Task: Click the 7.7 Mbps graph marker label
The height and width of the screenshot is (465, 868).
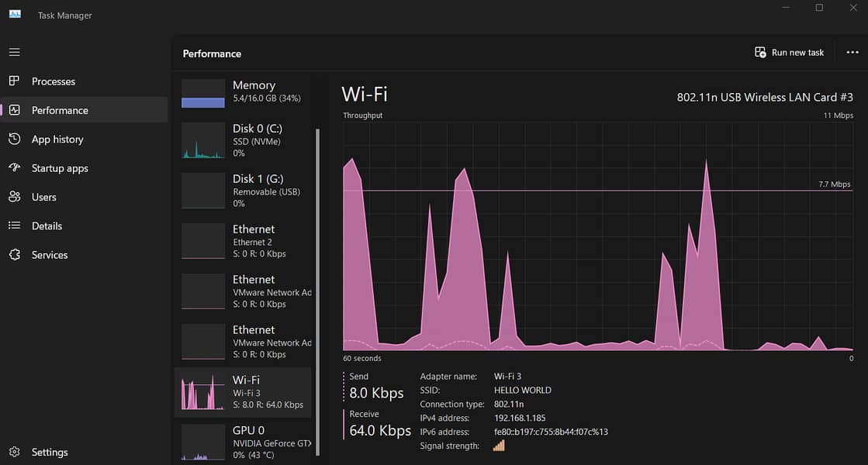Action: tap(834, 184)
